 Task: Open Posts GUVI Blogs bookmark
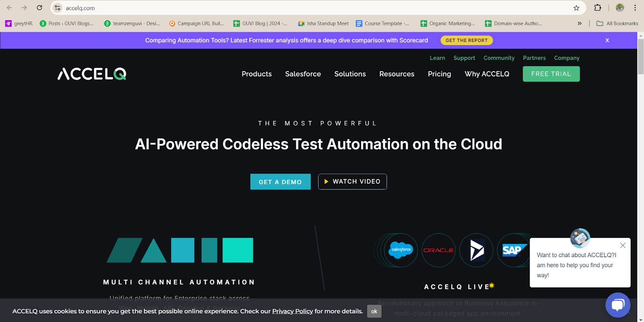coord(67,23)
